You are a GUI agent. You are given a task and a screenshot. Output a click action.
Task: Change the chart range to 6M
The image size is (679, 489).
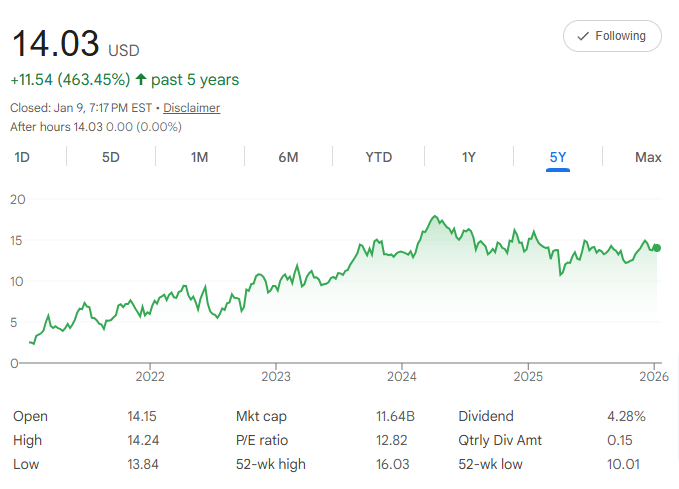tap(288, 157)
